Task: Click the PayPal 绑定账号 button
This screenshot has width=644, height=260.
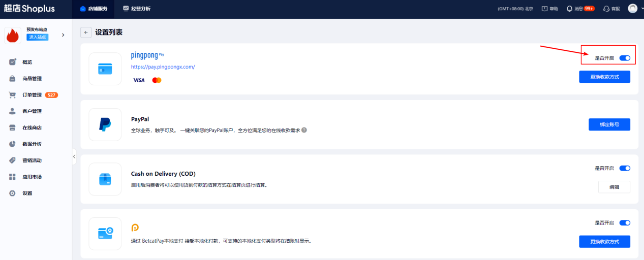Action: click(x=609, y=124)
